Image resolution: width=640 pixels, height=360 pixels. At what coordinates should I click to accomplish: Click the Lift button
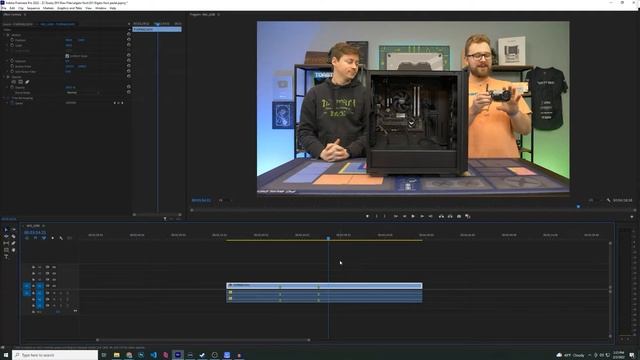[x=441, y=216]
